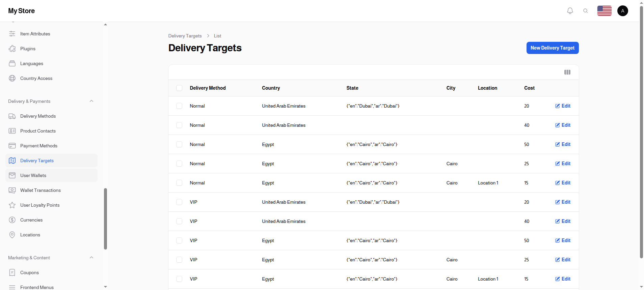Viewport: 644px width, 290px height.
Task: Open language selector US flag
Action: [x=605, y=11]
